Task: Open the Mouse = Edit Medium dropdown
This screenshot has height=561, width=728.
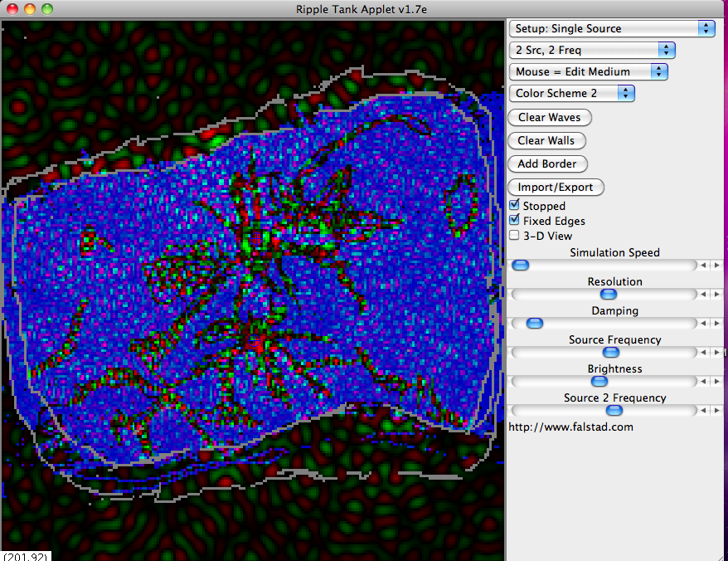Action: (x=588, y=71)
